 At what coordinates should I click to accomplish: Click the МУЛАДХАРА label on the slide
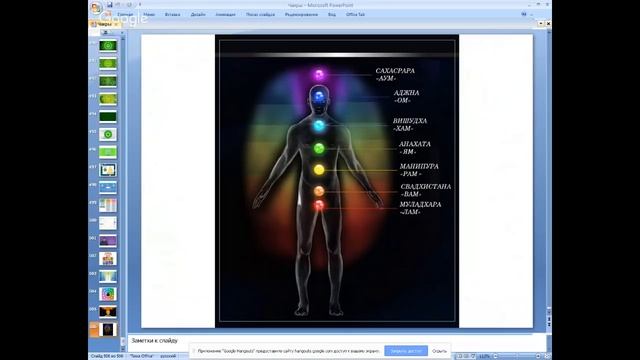(420, 204)
